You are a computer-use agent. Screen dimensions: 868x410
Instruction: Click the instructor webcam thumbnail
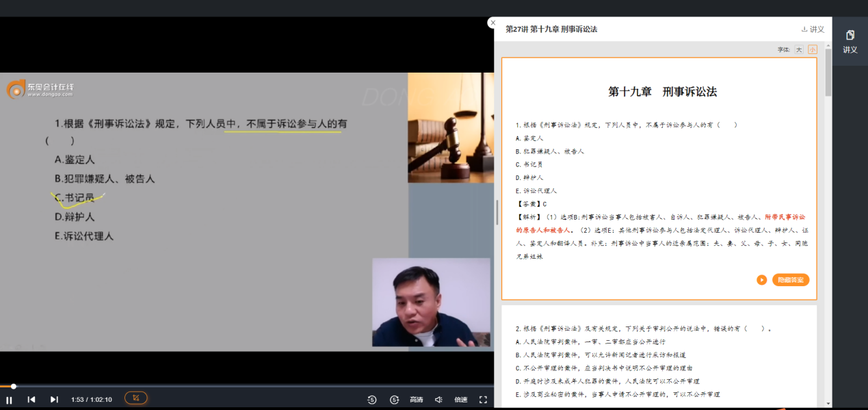tap(431, 303)
